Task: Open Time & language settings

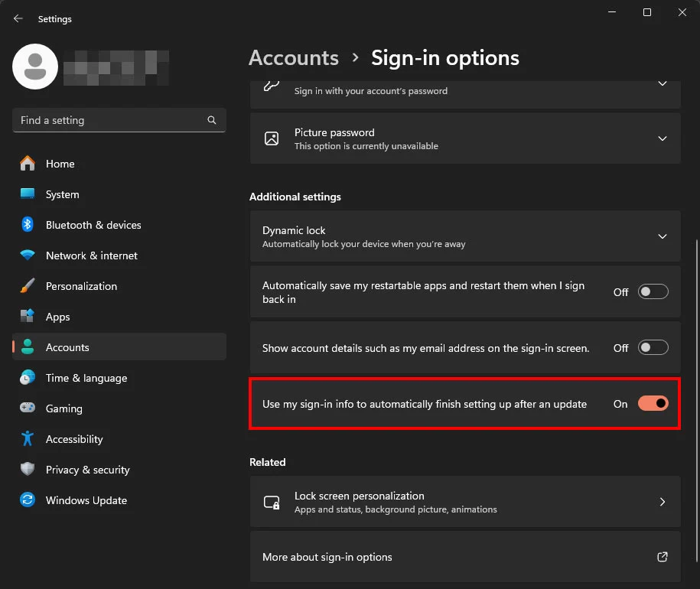Action: [119, 378]
